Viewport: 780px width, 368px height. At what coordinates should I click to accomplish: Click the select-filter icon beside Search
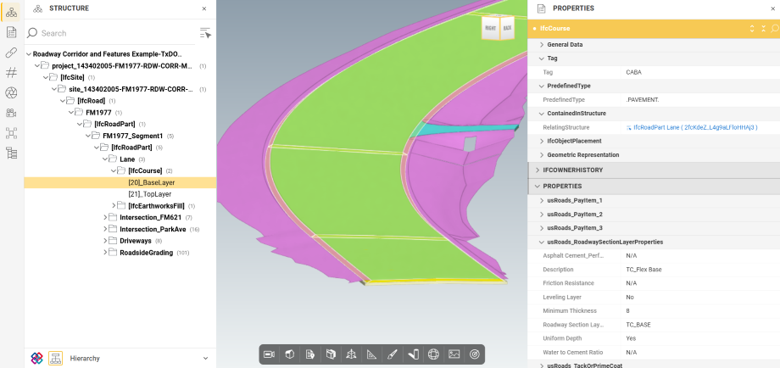[205, 33]
